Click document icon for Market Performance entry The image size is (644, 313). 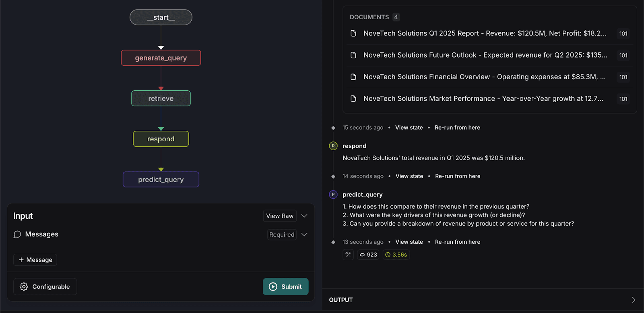tap(353, 99)
